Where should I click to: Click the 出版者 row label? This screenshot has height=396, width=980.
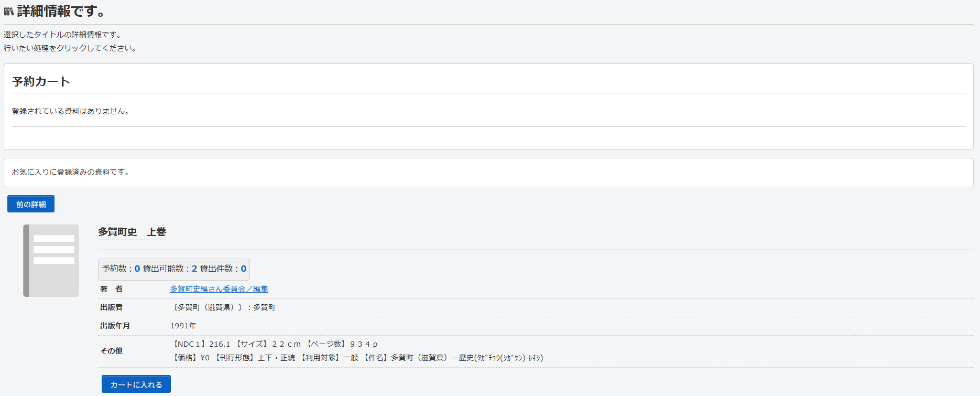coord(111,307)
